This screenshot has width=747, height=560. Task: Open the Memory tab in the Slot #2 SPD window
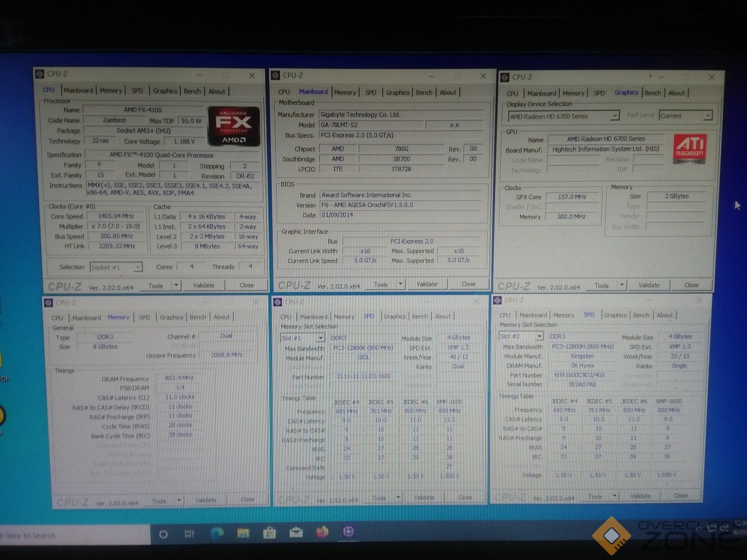[x=564, y=315]
